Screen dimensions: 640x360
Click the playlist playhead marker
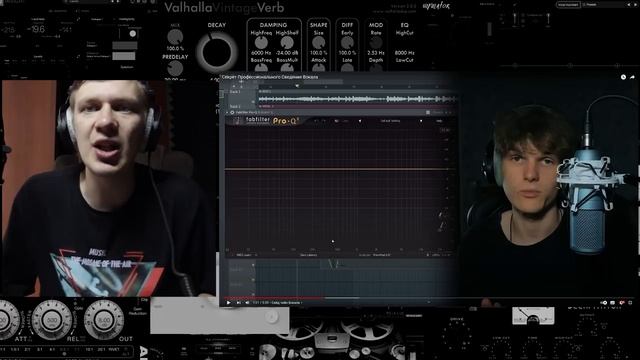[297, 86]
